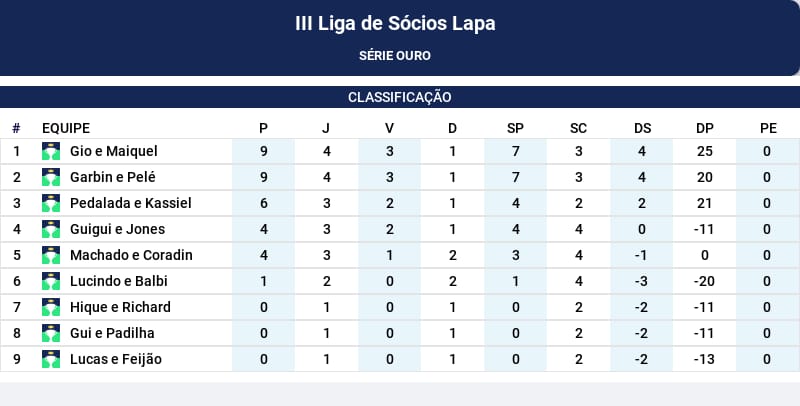Click the team badge icon for Machado e Coradin
This screenshot has height=406, width=800.
pyautogui.click(x=51, y=256)
